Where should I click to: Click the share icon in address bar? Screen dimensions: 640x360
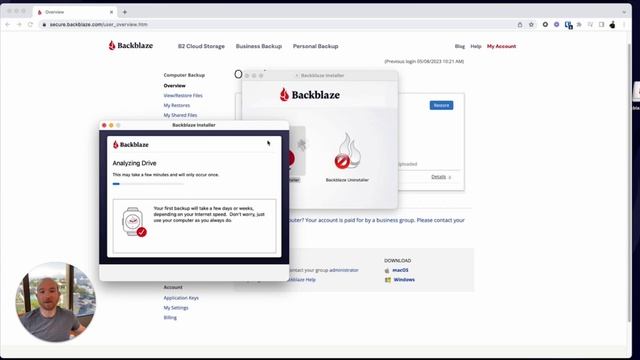pyautogui.click(x=520, y=24)
